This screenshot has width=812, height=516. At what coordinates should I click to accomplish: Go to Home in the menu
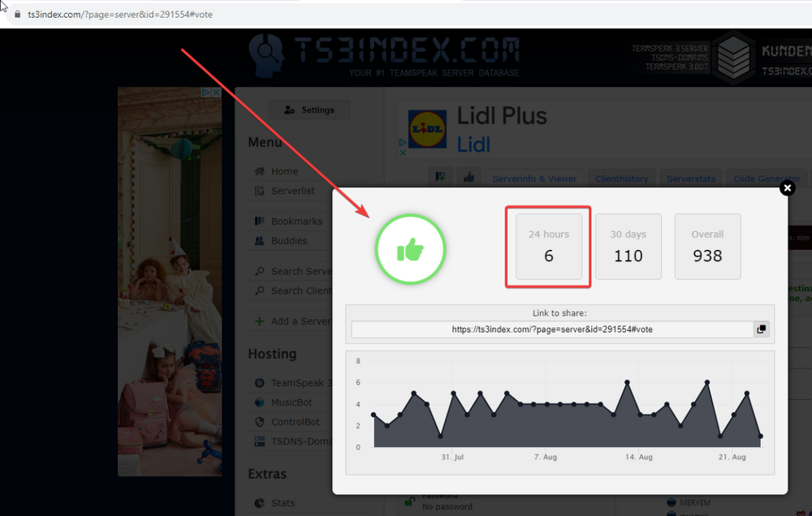coord(284,171)
